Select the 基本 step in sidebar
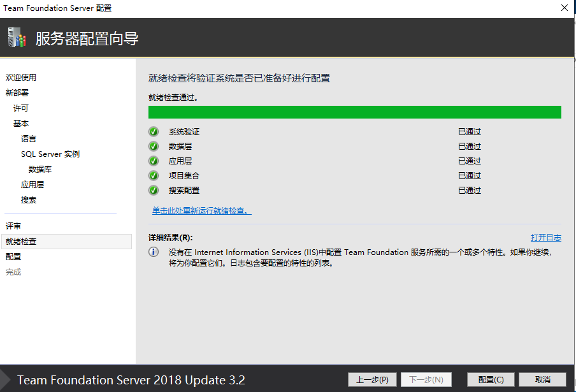 click(21, 124)
